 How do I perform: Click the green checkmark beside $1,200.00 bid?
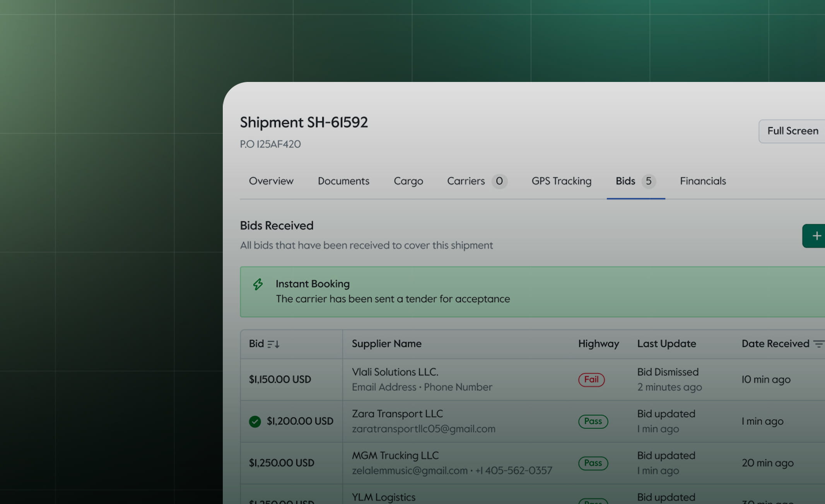pyautogui.click(x=255, y=421)
